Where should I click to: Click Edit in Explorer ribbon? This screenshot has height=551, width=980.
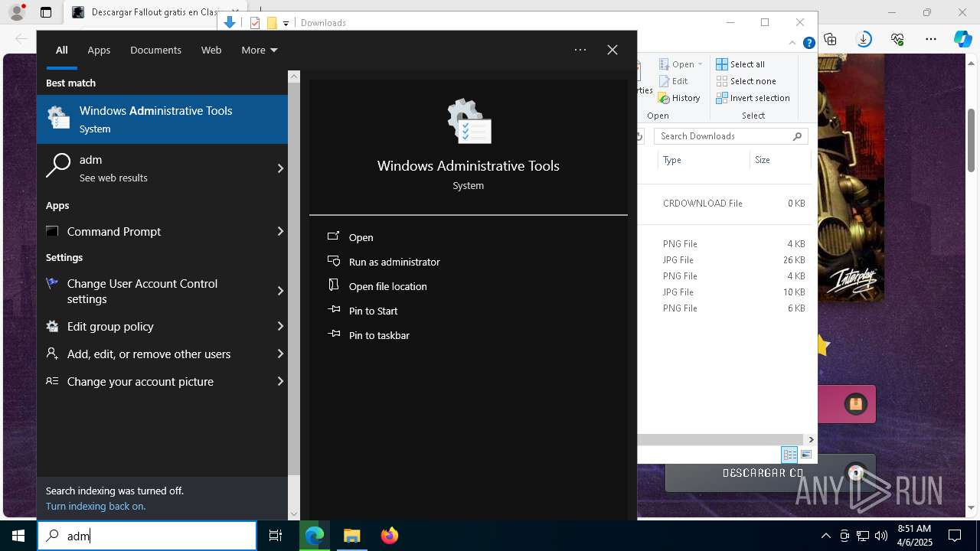(x=674, y=81)
